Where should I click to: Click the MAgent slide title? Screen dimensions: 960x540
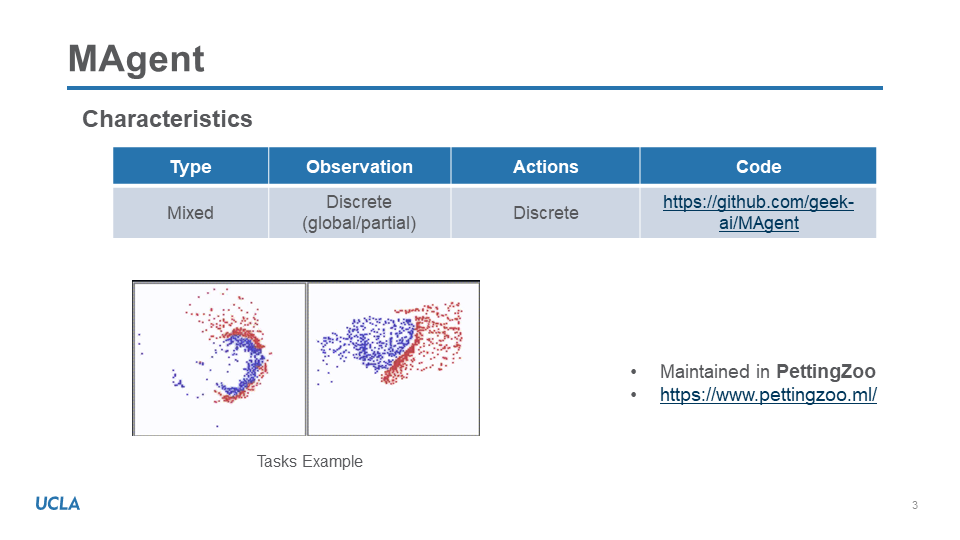click(136, 59)
